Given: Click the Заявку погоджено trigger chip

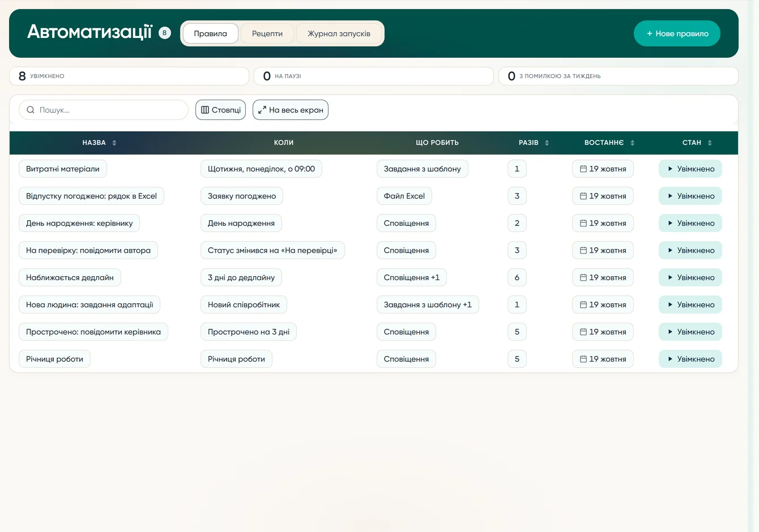Looking at the screenshot, I should (242, 196).
